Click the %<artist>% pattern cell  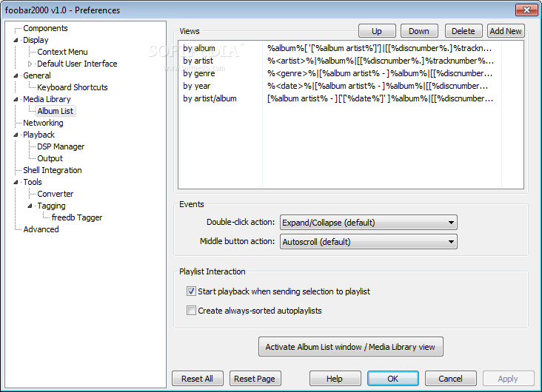(x=381, y=61)
